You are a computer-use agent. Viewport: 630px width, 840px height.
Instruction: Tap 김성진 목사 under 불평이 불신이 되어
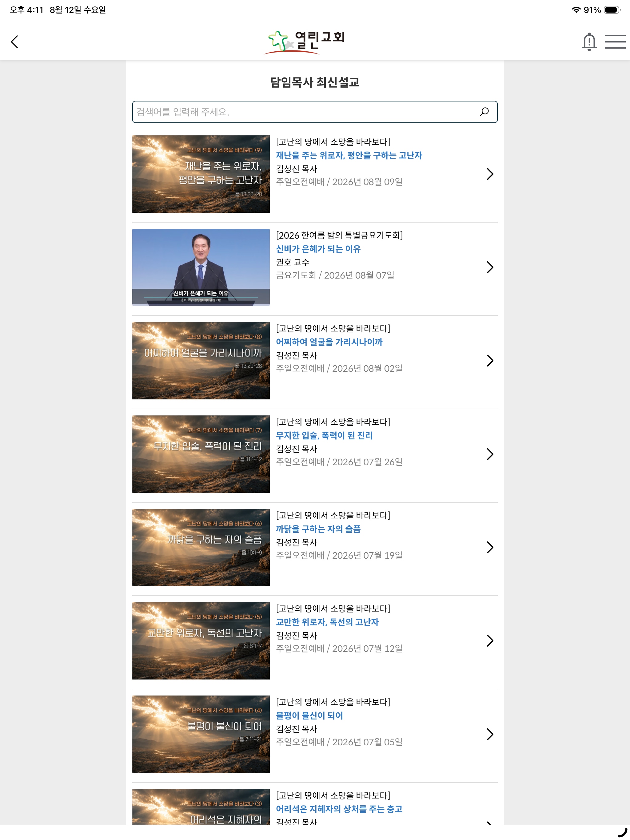coord(296,729)
